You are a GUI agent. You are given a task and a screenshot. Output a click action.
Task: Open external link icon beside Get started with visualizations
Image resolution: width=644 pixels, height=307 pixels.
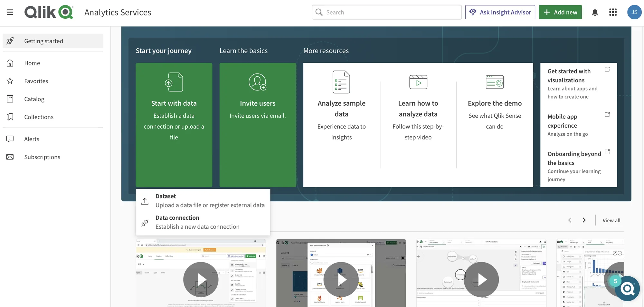pyautogui.click(x=607, y=69)
